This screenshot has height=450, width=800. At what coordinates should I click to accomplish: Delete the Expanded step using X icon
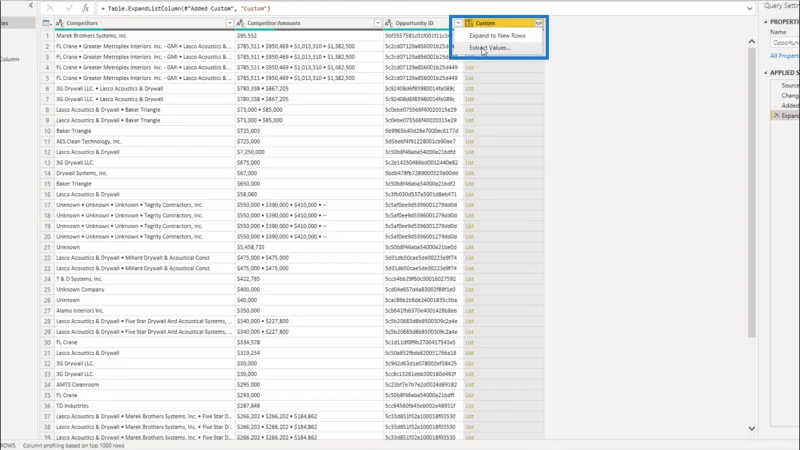(x=777, y=116)
